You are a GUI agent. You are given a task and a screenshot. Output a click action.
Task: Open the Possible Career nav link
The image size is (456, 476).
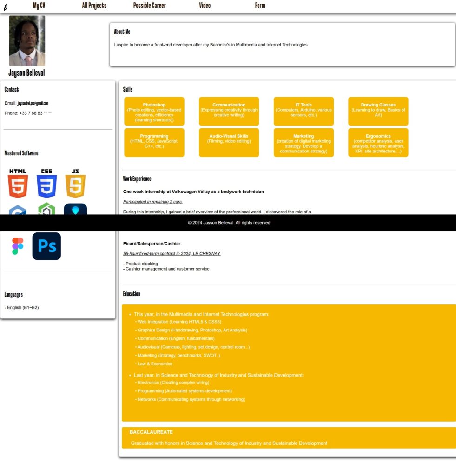pyautogui.click(x=149, y=6)
